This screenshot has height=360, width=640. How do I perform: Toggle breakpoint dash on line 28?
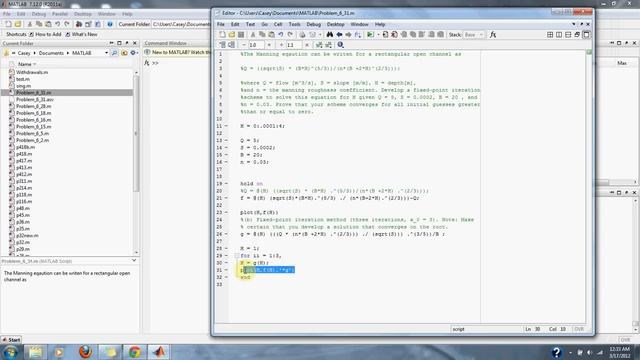(x=226, y=249)
